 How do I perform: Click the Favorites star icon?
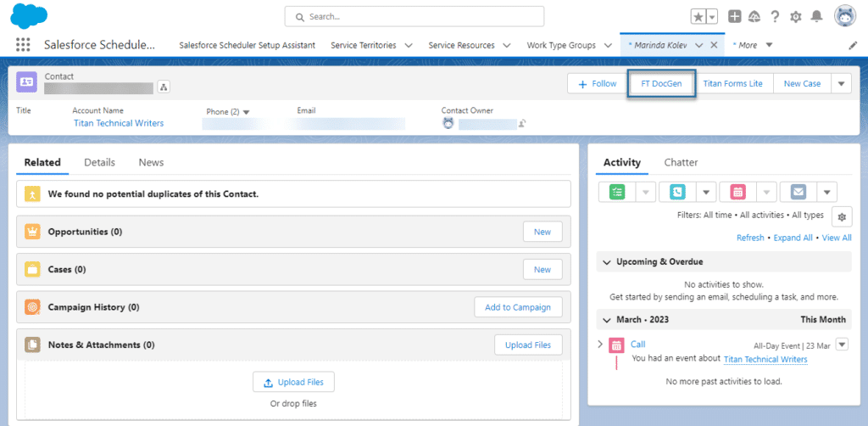tap(698, 17)
